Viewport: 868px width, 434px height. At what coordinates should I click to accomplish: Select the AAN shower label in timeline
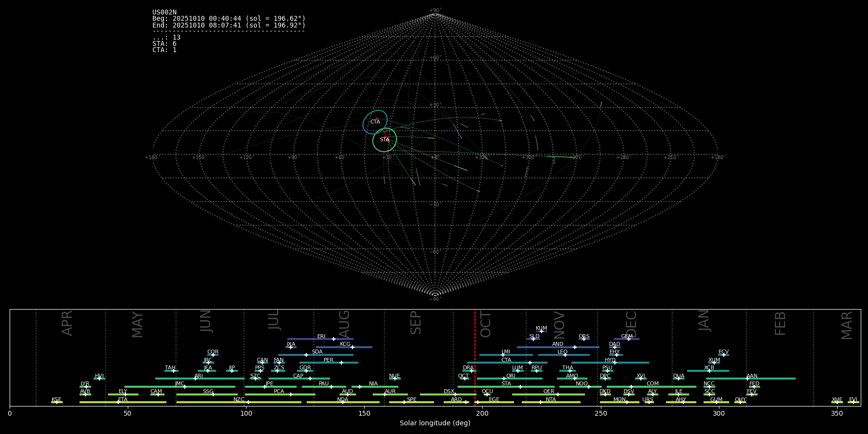[752, 376]
